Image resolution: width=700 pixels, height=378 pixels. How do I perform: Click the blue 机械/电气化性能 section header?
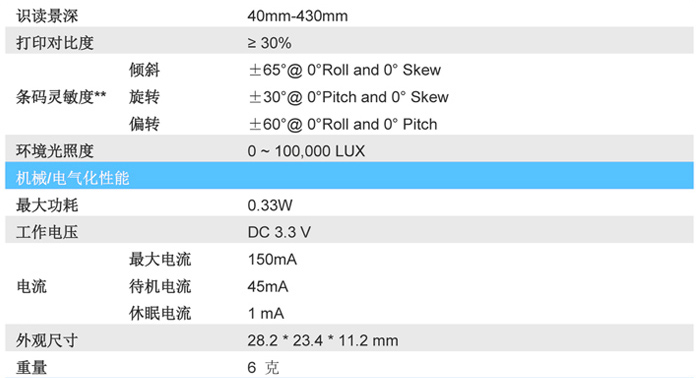pos(350,175)
